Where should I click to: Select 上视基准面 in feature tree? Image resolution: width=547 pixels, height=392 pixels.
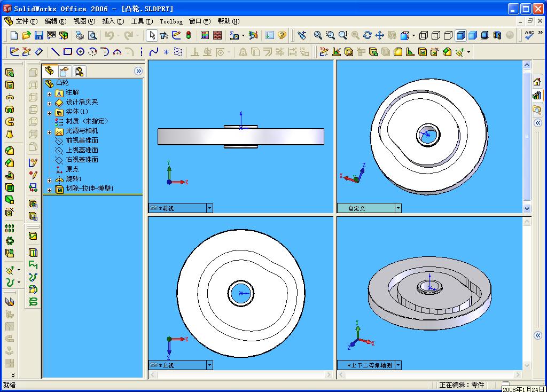point(82,150)
